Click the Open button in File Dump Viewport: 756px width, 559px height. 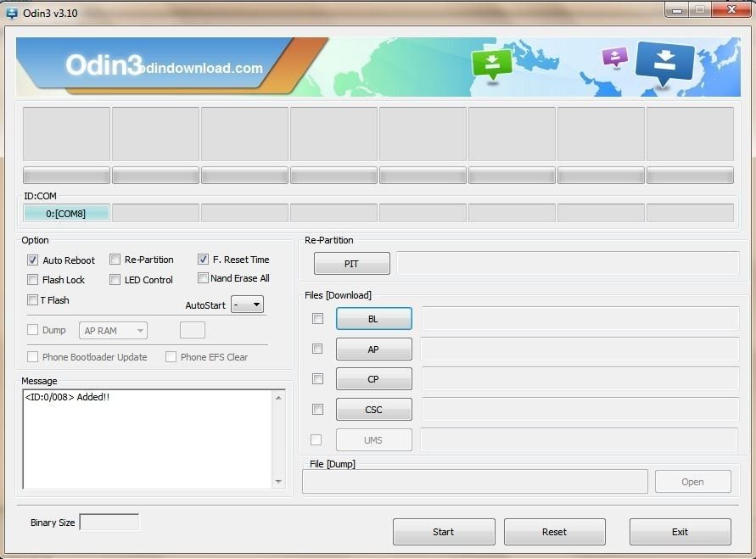tap(693, 482)
